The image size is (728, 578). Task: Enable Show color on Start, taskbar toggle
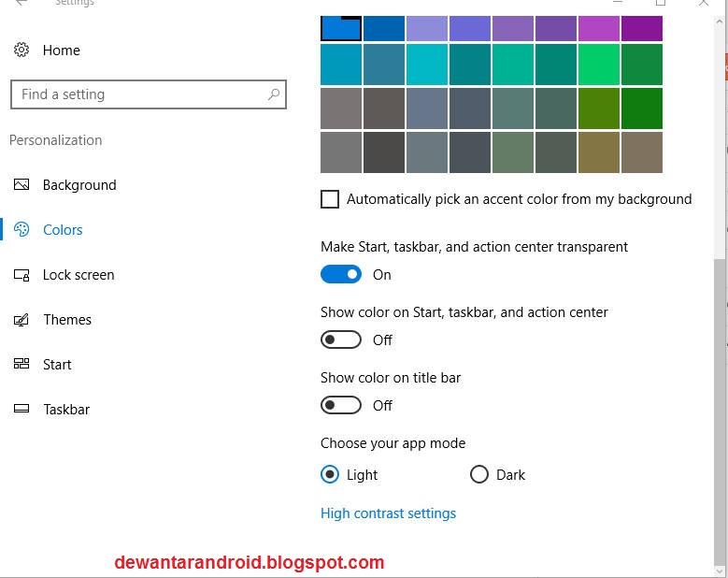[x=341, y=340]
